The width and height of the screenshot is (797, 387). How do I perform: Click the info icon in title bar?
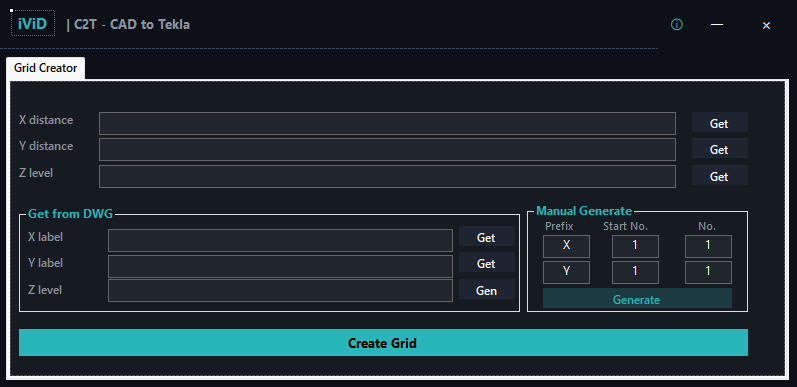[677, 24]
